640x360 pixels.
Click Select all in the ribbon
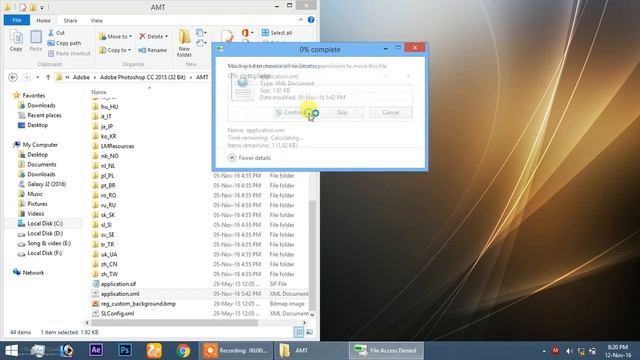(x=277, y=32)
